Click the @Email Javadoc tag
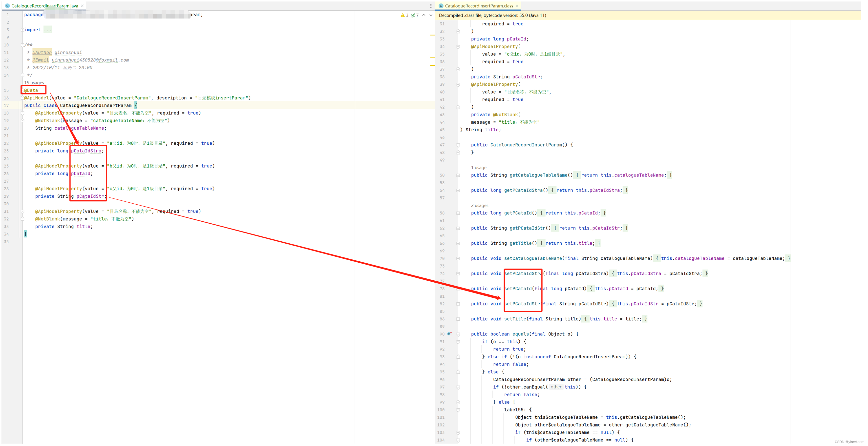This screenshot has height=446, width=868. coord(41,60)
